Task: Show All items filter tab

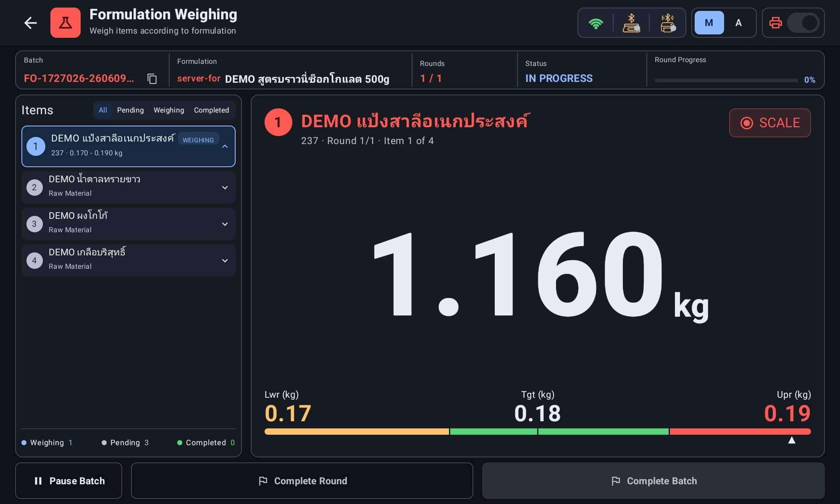Action: (102, 110)
